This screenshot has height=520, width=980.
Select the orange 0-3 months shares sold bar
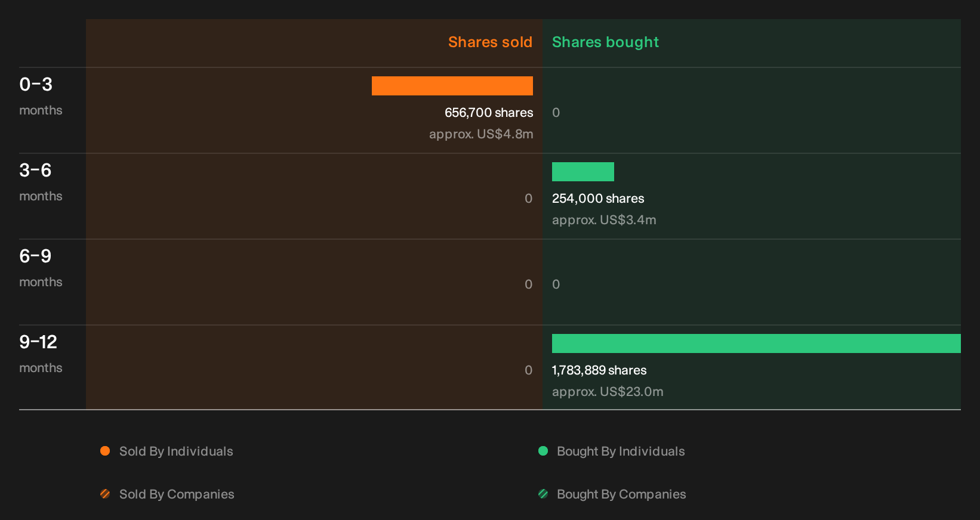click(452, 86)
